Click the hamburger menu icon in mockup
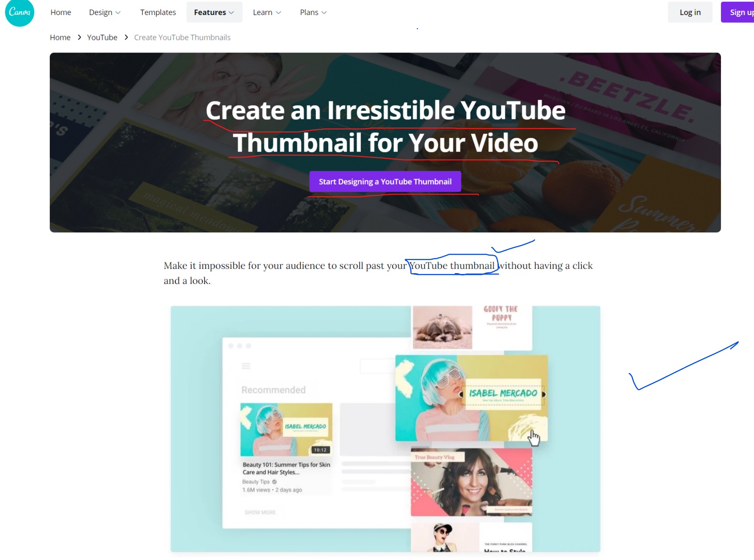This screenshot has height=560, width=754. (x=246, y=366)
